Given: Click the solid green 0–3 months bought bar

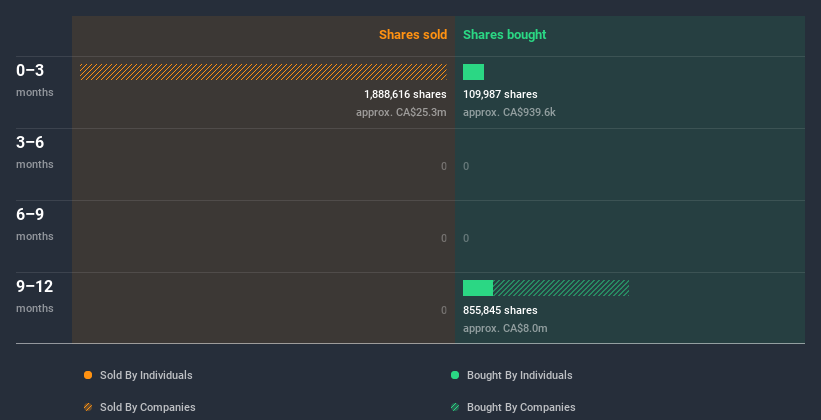Looking at the screenshot, I should click(473, 72).
